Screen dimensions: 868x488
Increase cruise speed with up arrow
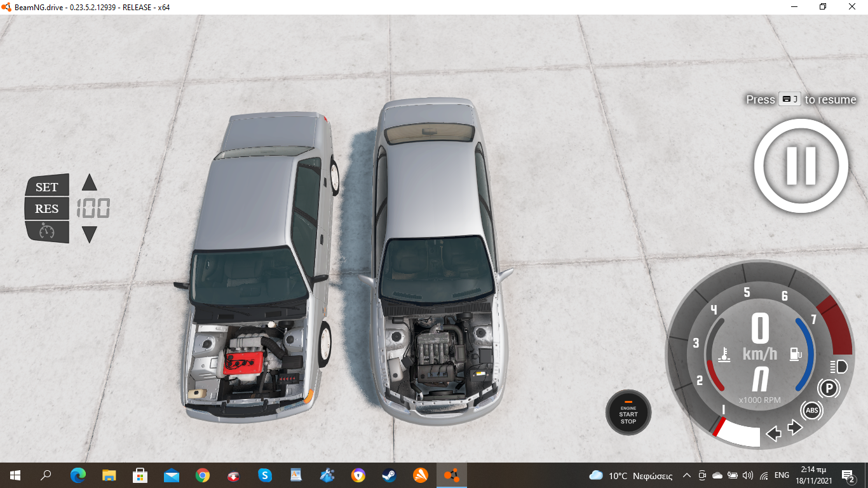[x=90, y=182]
